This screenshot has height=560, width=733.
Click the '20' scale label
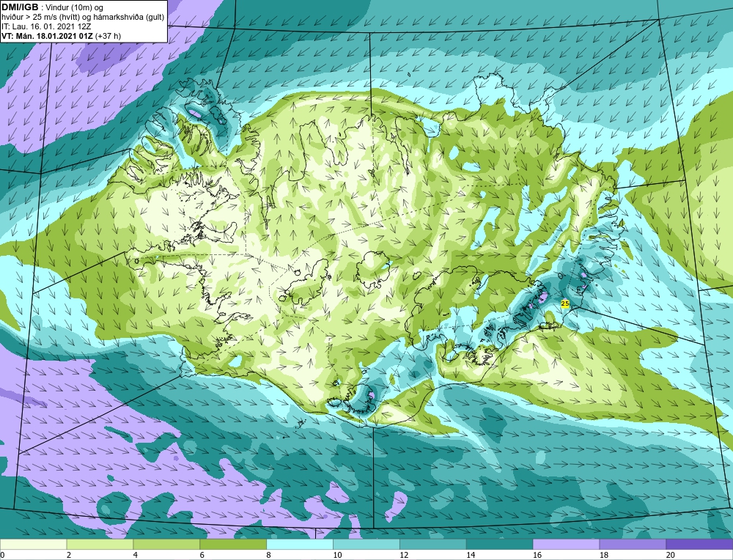coord(670,555)
